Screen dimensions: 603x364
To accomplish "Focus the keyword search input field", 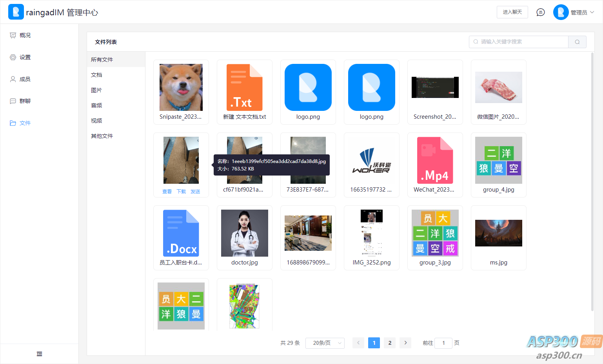I will (x=519, y=42).
